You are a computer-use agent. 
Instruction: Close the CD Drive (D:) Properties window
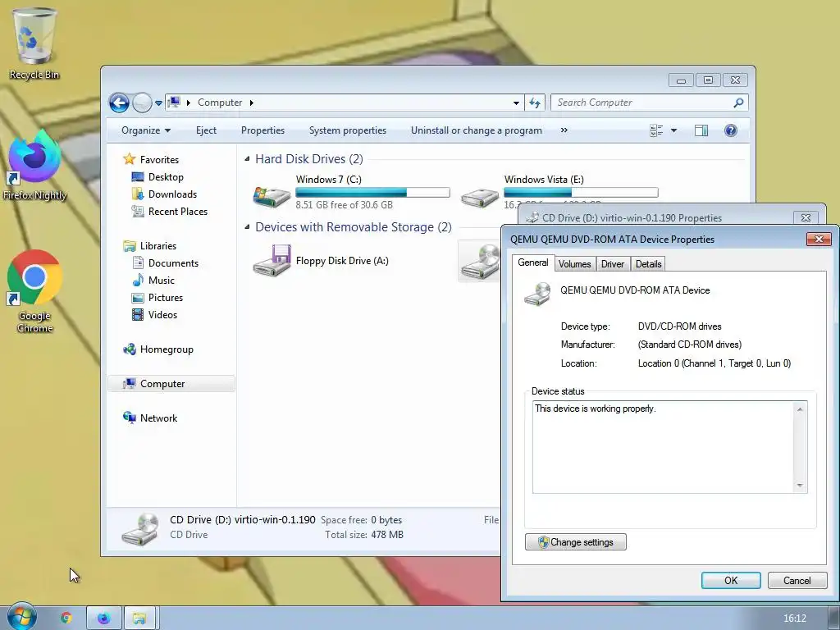pos(806,217)
